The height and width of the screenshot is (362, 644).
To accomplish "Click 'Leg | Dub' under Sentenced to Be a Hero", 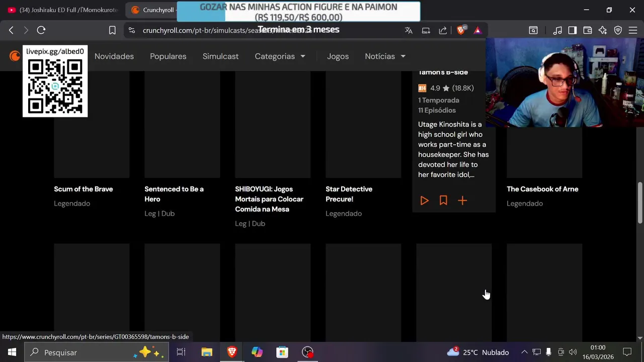I will coord(159,214).
